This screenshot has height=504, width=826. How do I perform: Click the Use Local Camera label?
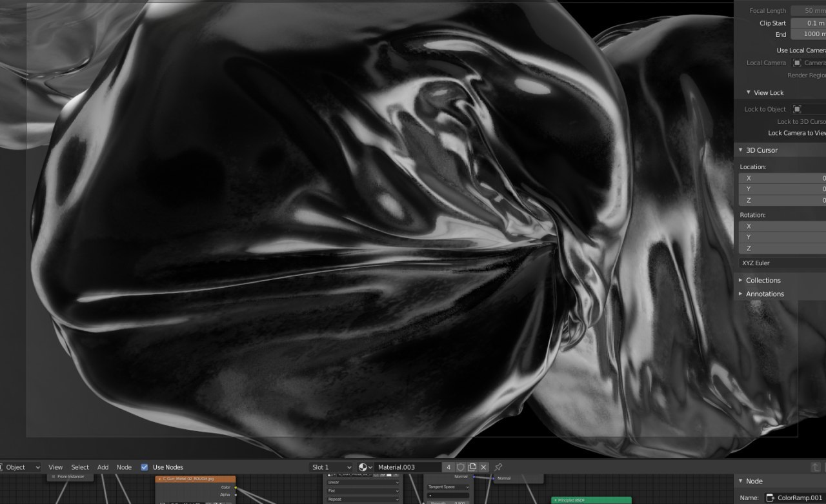(x=801, y=50)
